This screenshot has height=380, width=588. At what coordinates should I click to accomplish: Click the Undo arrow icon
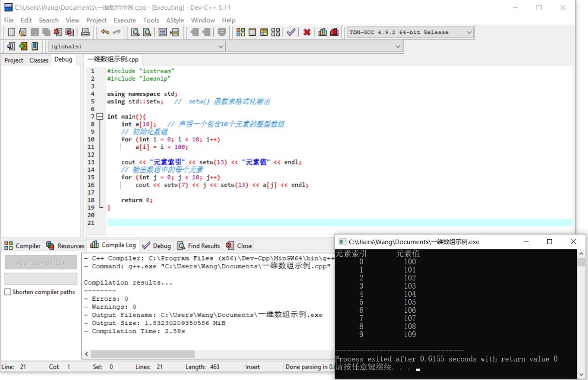[x=105, y=32]
